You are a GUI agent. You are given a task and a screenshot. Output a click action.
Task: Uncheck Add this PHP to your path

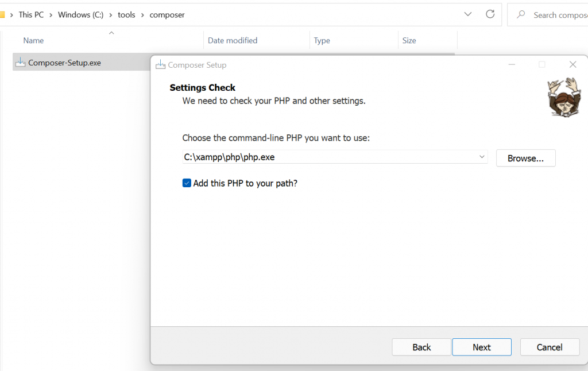(187, 183)
